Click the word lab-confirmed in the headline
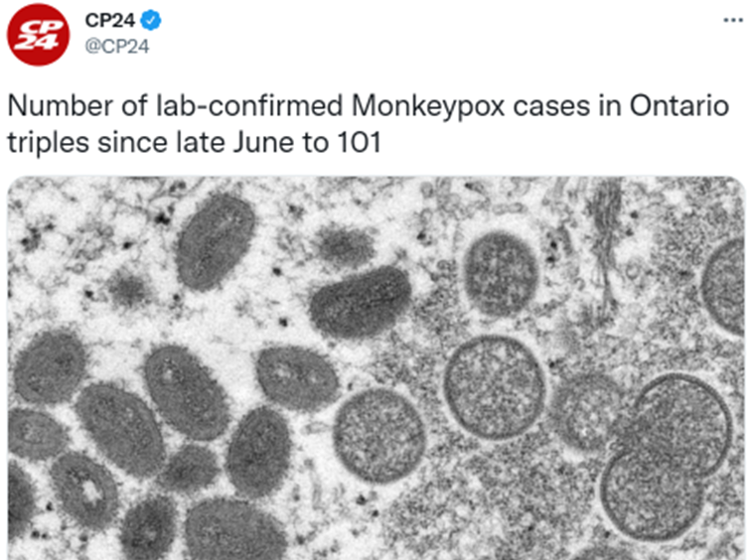This screenshot has width=750, height=560. coord(249,105)
